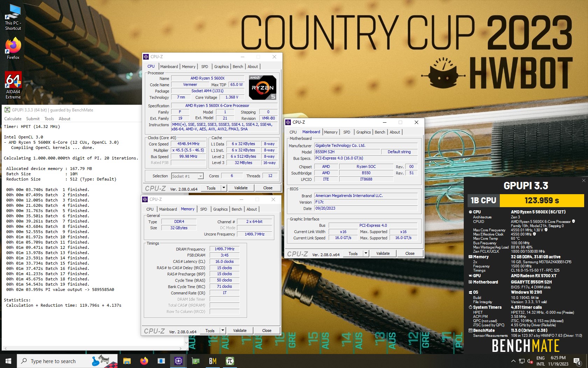The width and height of the screenshot is (588, 368).
Task: Open Graphics tab in CPU-Z Memory window
Action: click(220, 209)
